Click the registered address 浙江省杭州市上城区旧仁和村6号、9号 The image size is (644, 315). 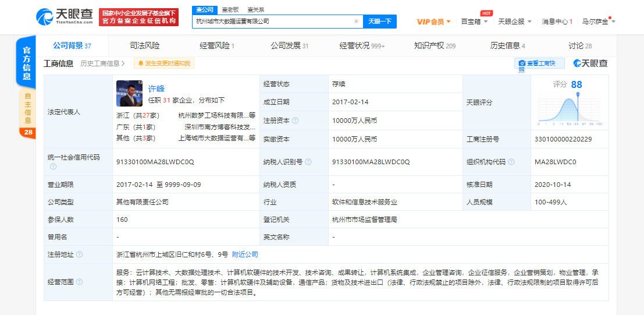click(x=172, y=254)
